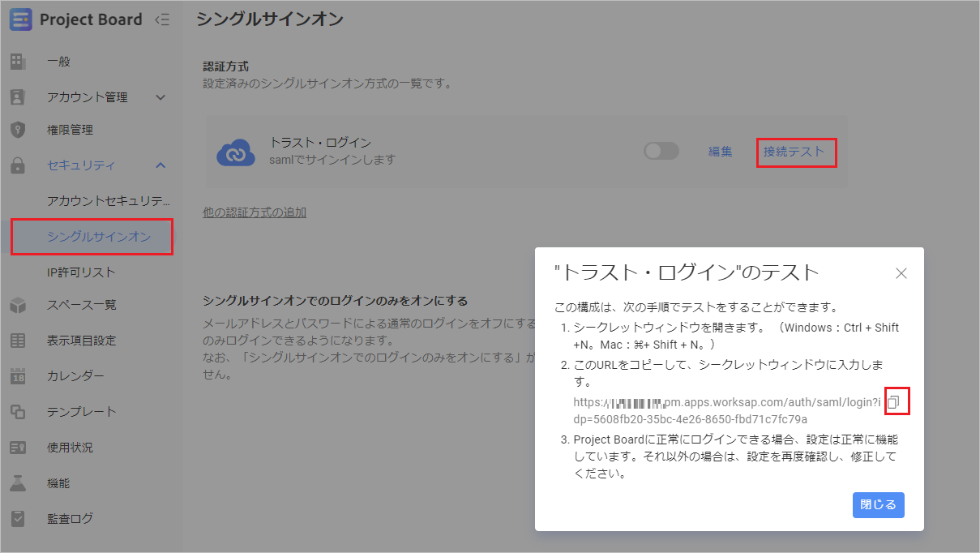Click the 他の認証方式の追加 link
Screen dimensions: 980x553
click(255, 212)
